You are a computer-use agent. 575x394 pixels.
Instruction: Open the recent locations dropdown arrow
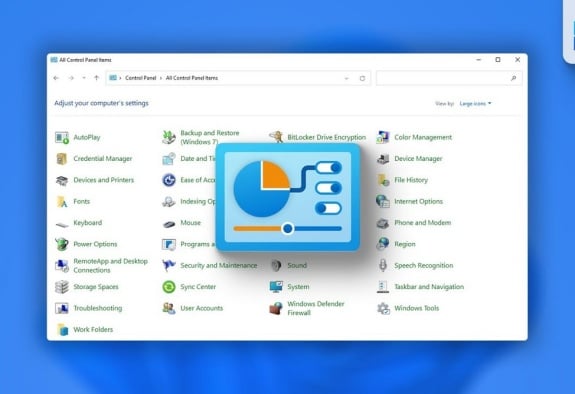pyautogui.click(x=84, y=78)
